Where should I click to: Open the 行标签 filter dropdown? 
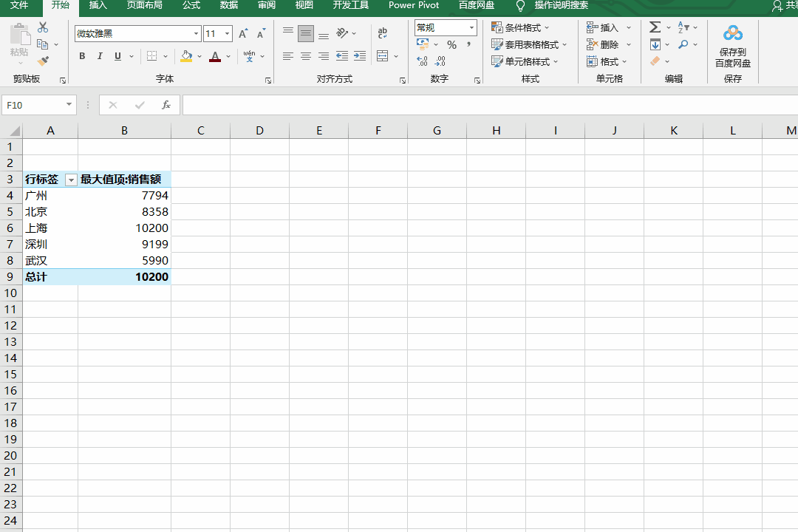(x=71, y=180)
